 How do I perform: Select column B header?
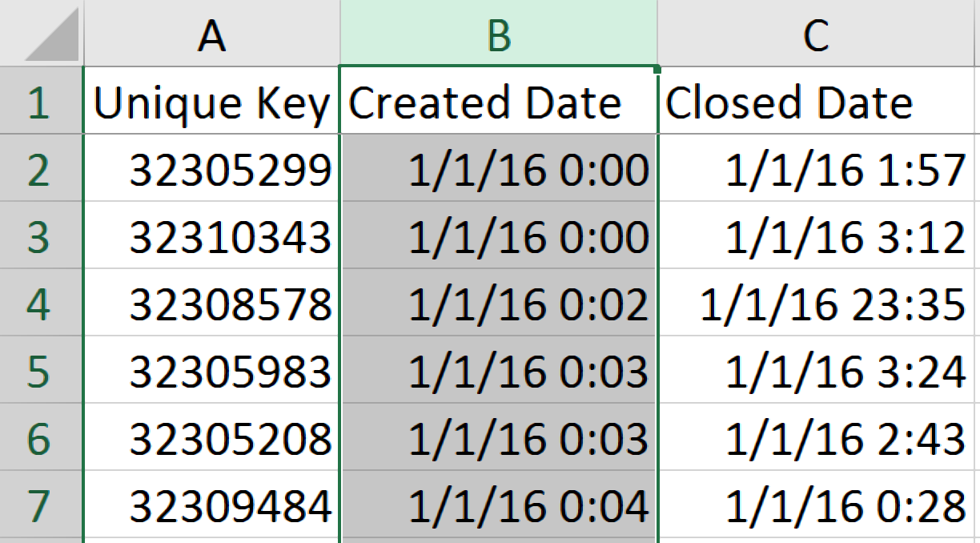[x=499, y=33]
